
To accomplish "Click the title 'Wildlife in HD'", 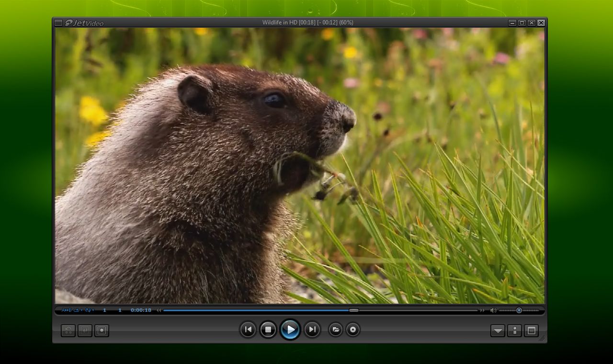I will 280,23.
